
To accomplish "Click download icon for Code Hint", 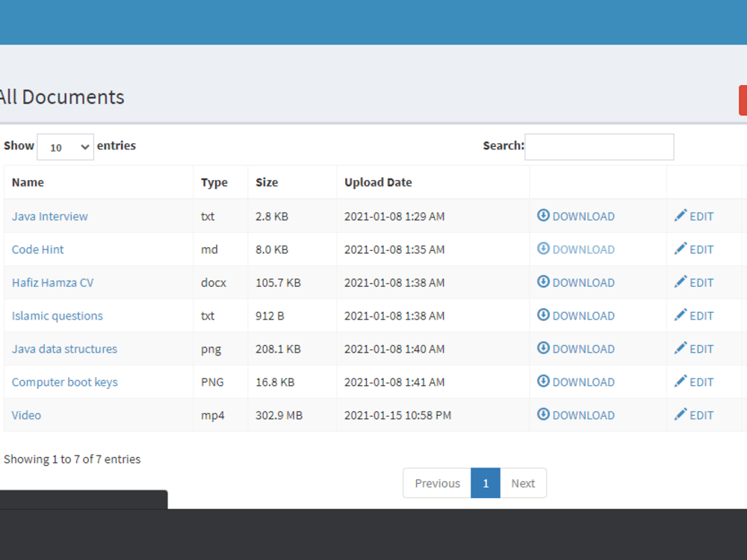I will coord(543,249).
